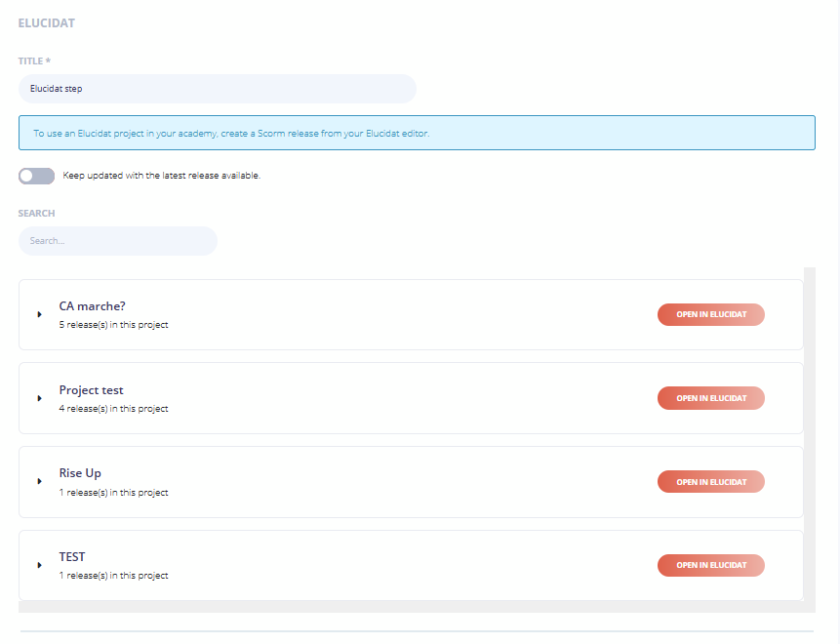
Task: Click Rise Up's '1 release(s)' text
Action: click(x=113, y=493)
